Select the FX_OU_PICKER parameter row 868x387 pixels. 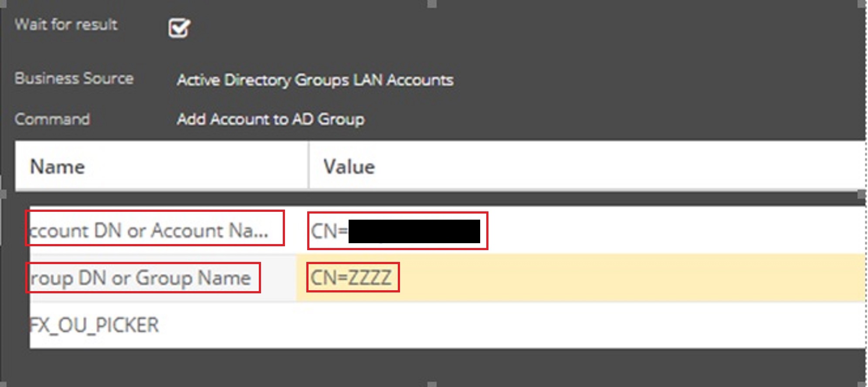(x=94, y=325)
